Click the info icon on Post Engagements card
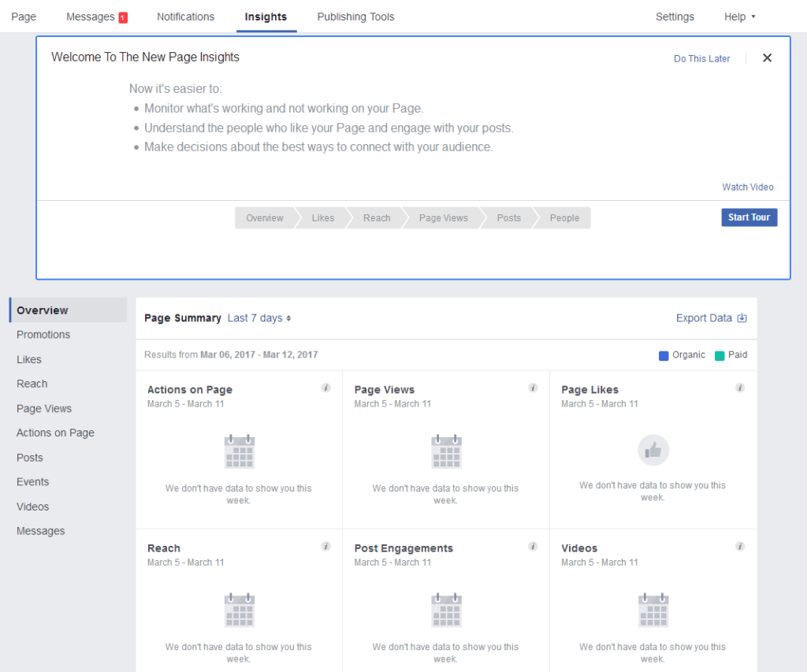The image size is (807, 672). 533,546
